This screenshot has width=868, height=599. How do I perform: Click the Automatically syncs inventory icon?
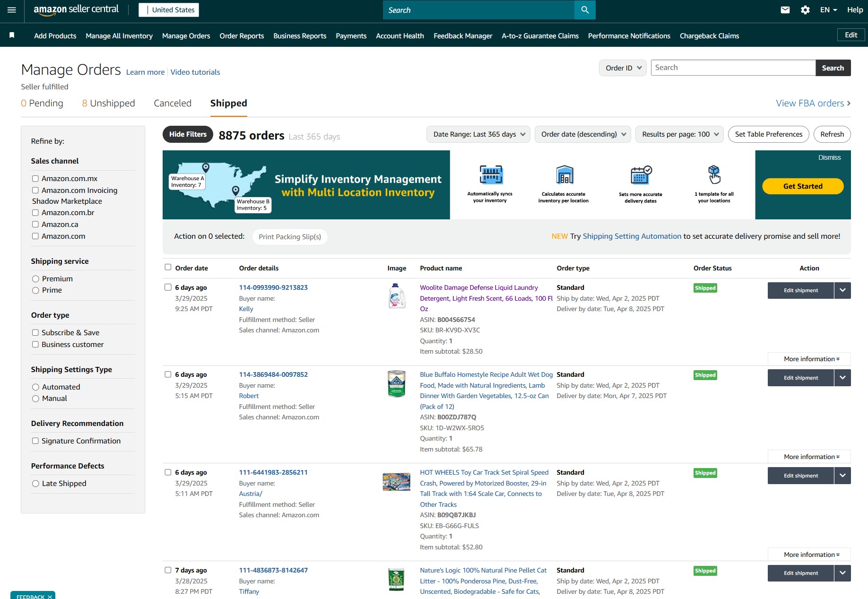click(x=491, y=175)
